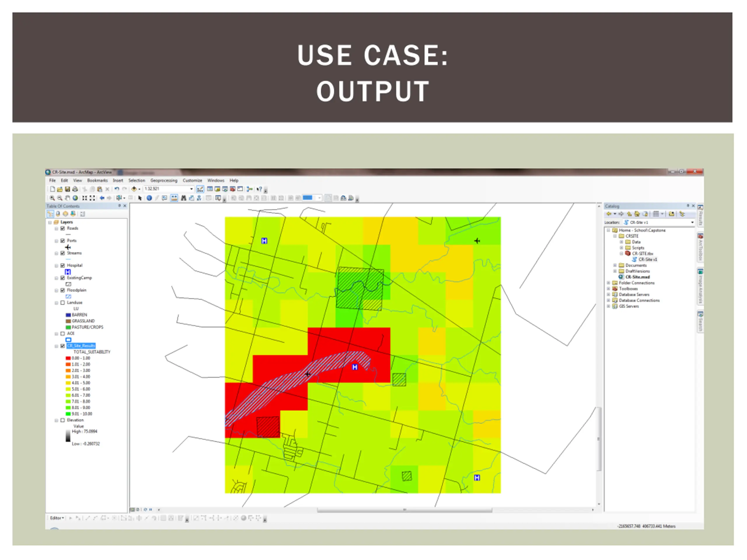747x560 pixels.
Task: Uncheck the Floodplain layer
Action: [62, 290]
